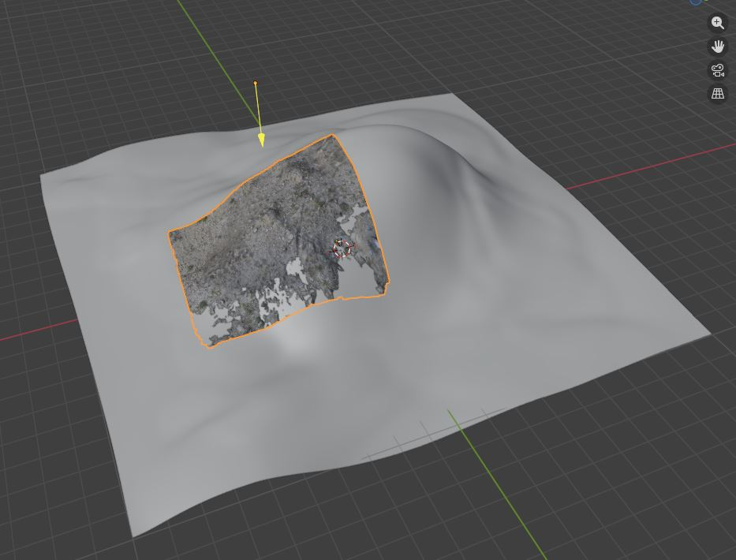Toggle the camera view icon

(718, 70)
